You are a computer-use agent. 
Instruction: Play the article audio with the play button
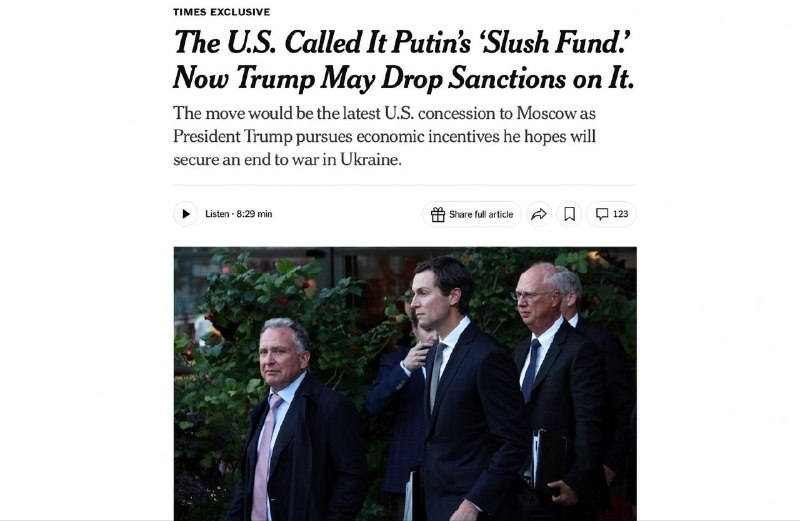pyautogui.click(x=186, y=214)
